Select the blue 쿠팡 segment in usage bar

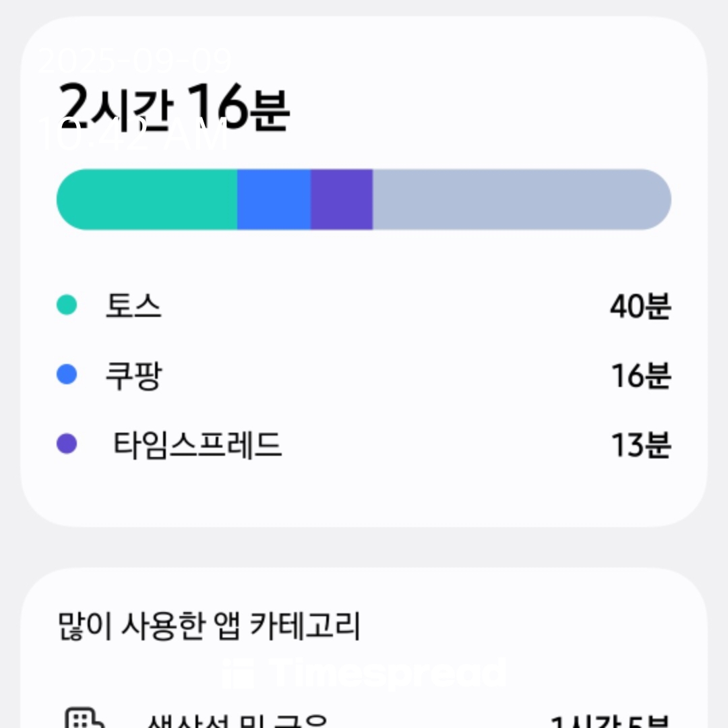click(x=274, y=200)
